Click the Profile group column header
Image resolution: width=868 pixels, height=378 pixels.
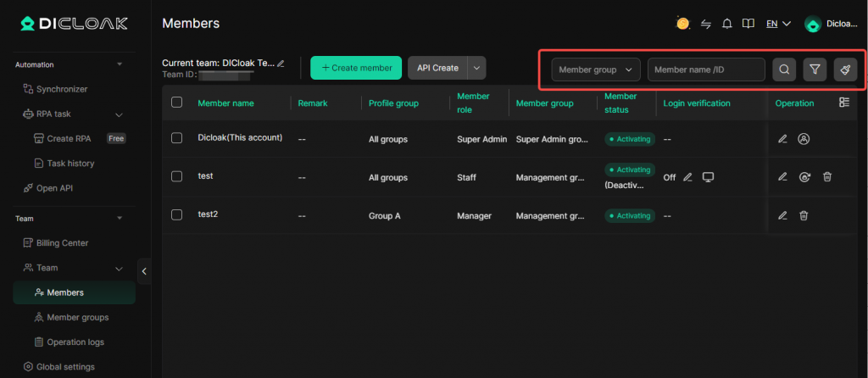(393, 103)
